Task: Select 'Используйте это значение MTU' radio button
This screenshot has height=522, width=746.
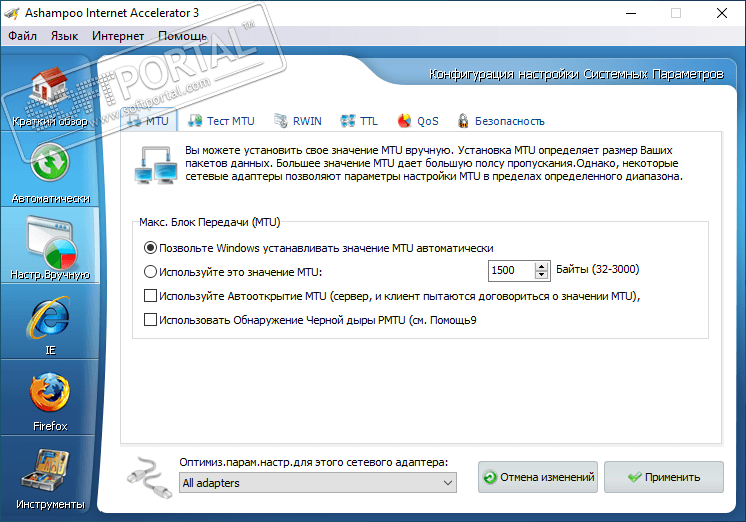Action: point(150,272)
